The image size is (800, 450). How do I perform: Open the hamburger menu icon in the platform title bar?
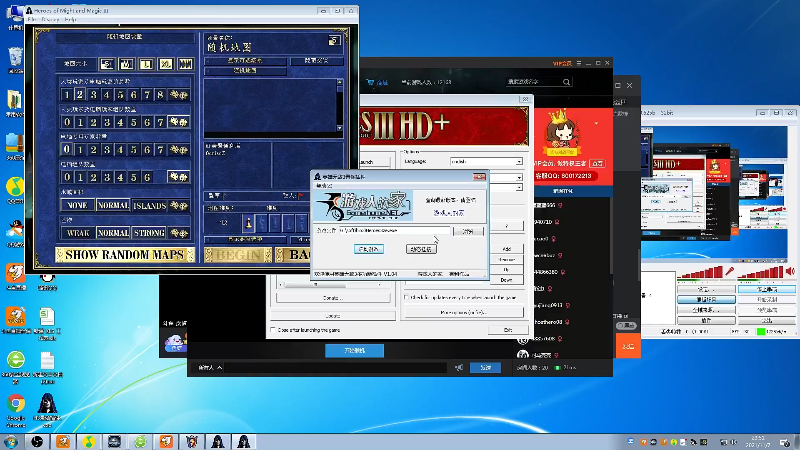click(579, 63)
